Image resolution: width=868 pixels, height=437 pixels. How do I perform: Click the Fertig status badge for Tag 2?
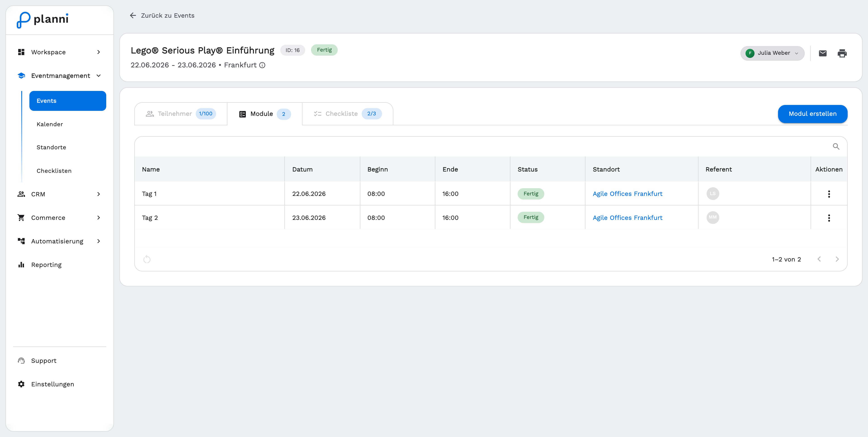coord(531,218)
